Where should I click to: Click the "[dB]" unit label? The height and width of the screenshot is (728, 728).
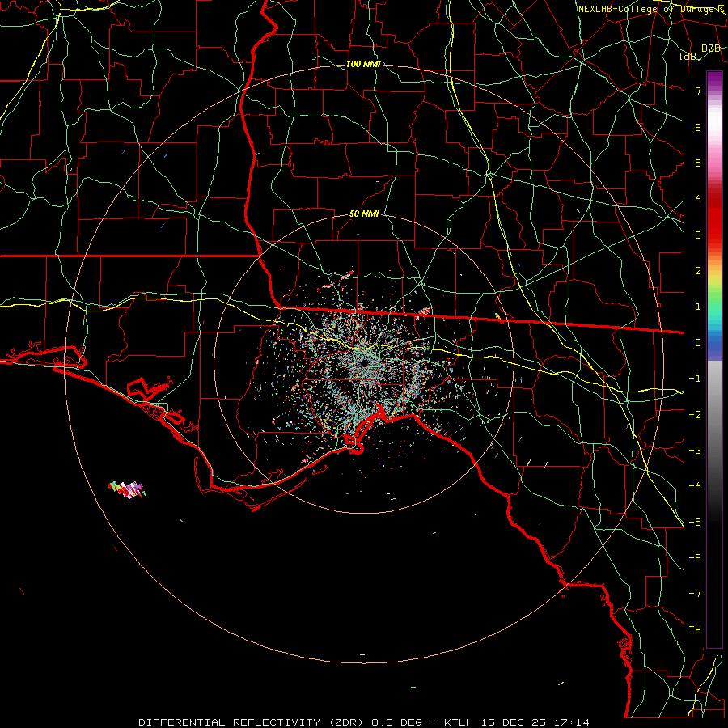(691, 56)
